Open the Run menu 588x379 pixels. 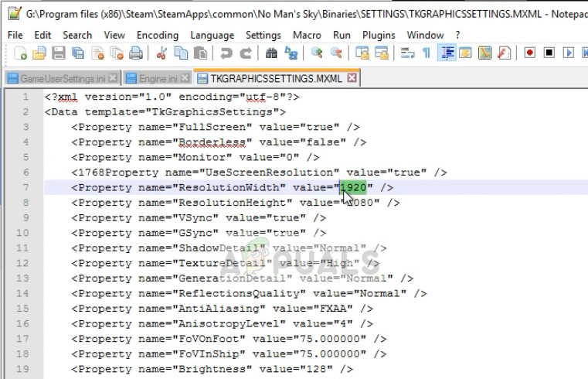click(x=342, y=36)
